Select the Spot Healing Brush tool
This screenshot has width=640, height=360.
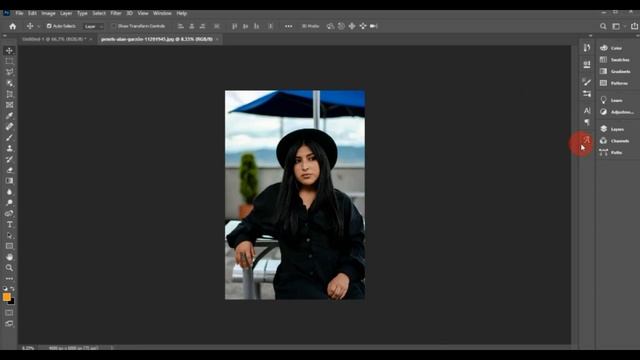[x=9, y=127]
